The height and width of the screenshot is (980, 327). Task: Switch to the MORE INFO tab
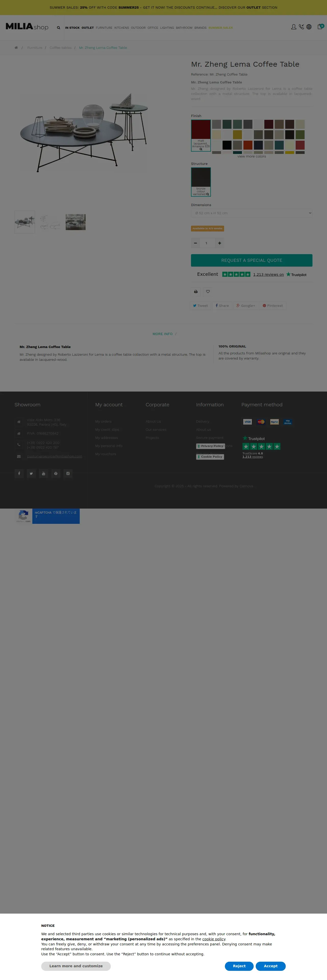tap(162, 334)
